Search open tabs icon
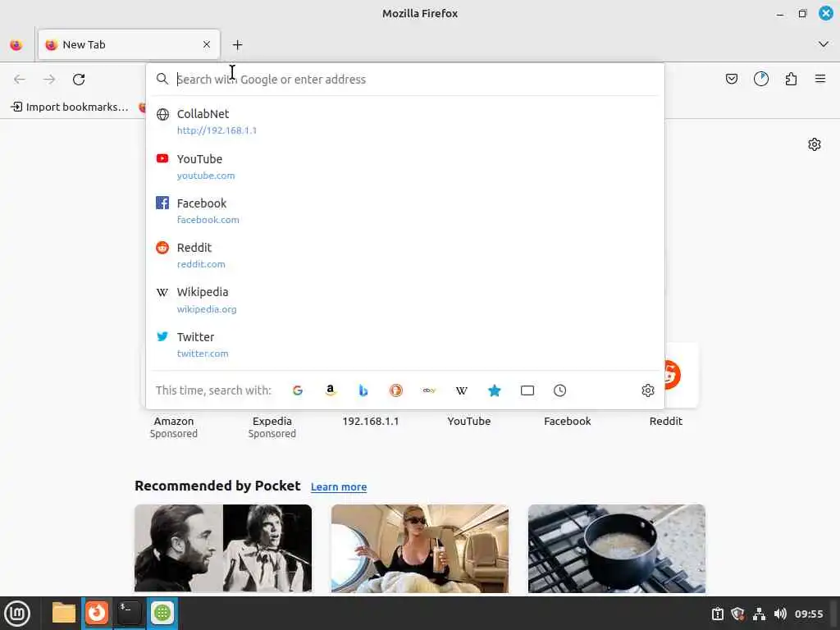840x630 pixels. [527, 390]
